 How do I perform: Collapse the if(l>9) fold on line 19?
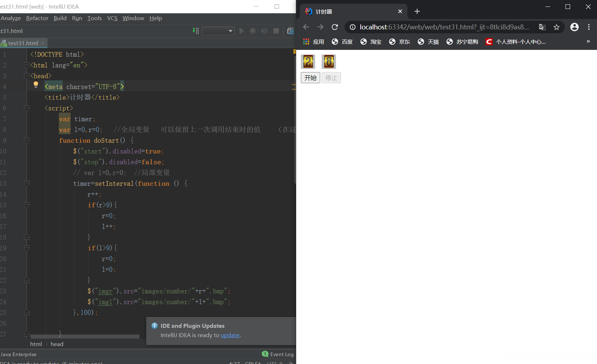27,248
